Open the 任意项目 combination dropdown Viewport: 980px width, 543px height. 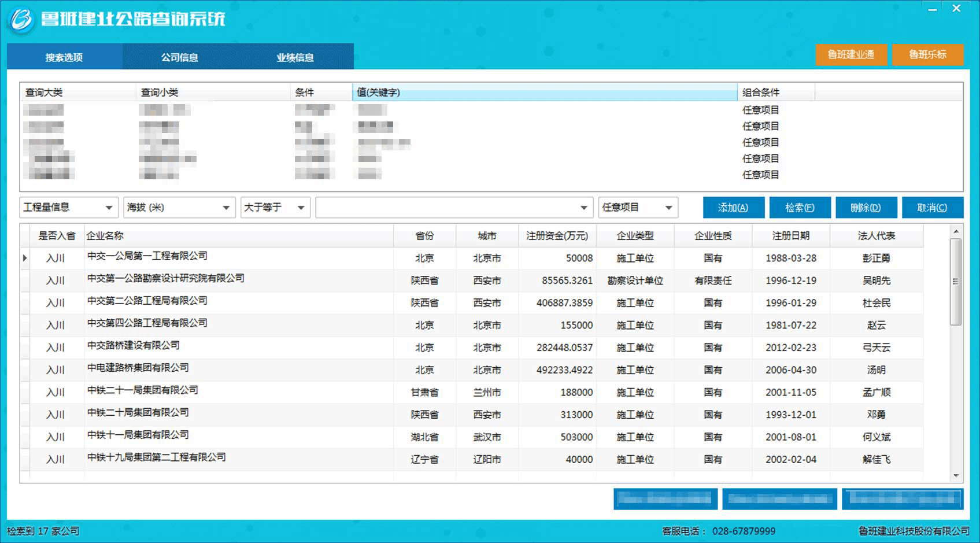pos(638,207)
